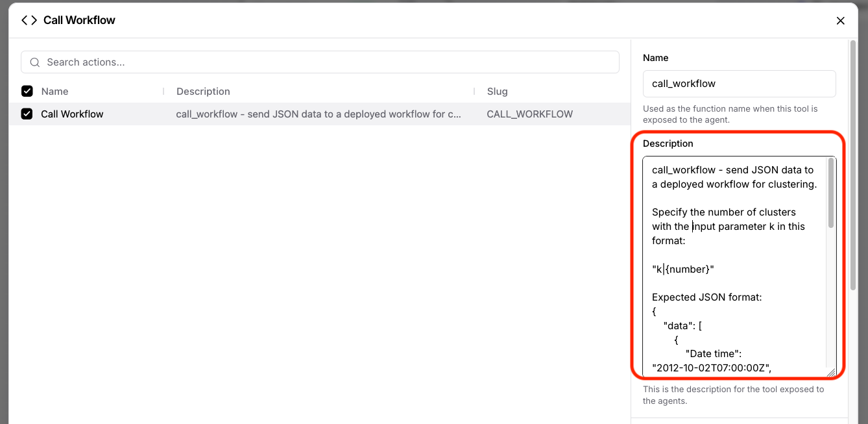
Task: Sort by the Name column header
Action: tap(54, 92)
